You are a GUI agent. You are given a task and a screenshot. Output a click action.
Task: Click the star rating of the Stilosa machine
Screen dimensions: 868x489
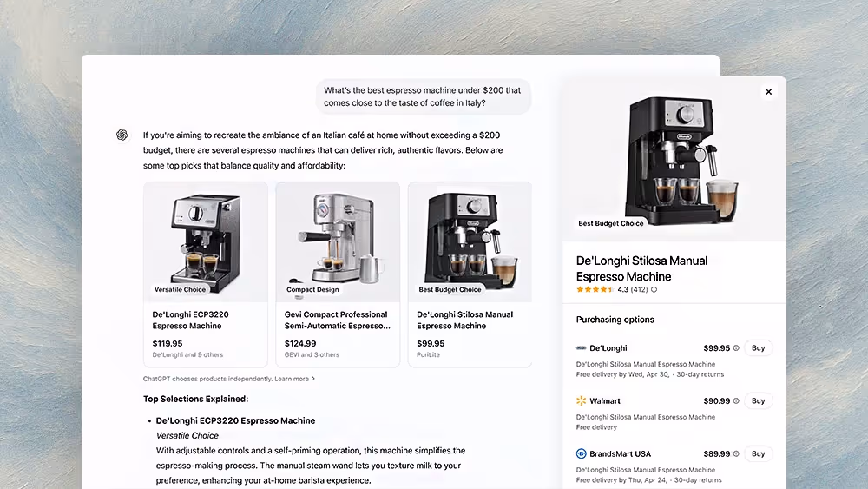[595, 289]
